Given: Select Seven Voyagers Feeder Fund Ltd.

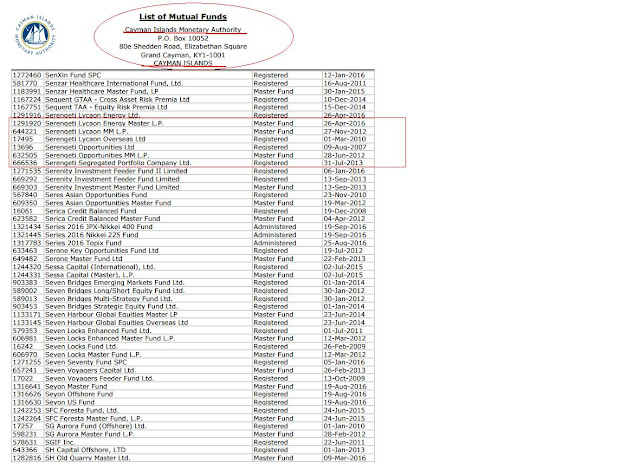Looking at the screenshot, I should (99, 378).
